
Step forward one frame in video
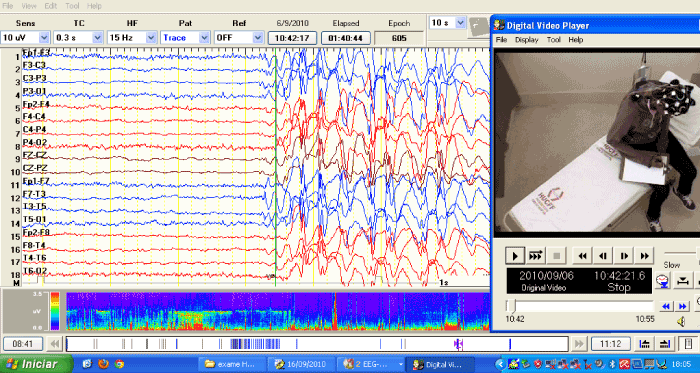point(624,256)
